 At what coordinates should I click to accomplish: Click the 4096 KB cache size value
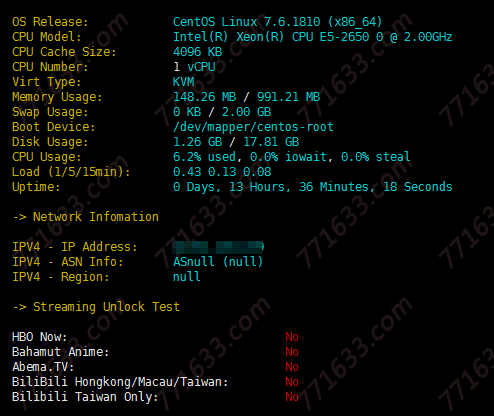point(198,52)
